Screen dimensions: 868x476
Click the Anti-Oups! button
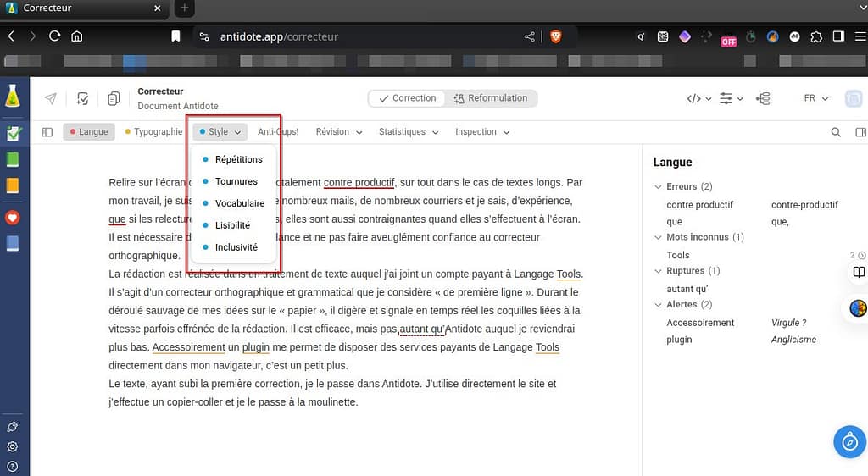(278, 132)
